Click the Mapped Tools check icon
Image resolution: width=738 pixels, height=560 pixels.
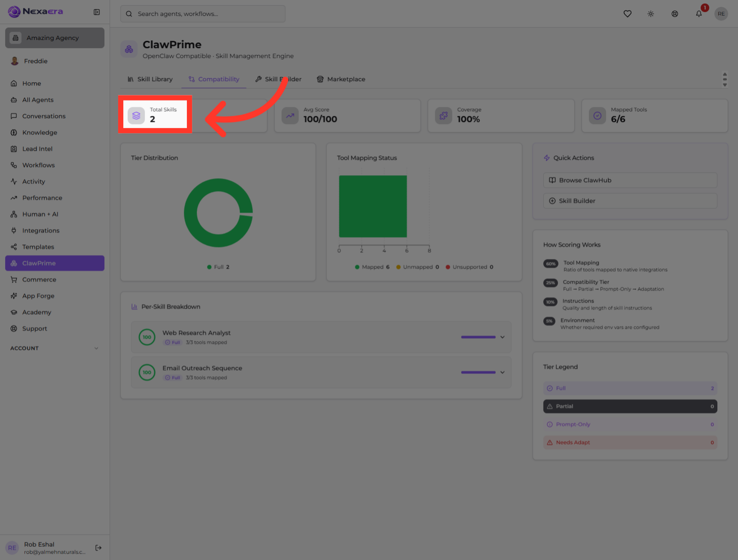(x=597, y=116)
